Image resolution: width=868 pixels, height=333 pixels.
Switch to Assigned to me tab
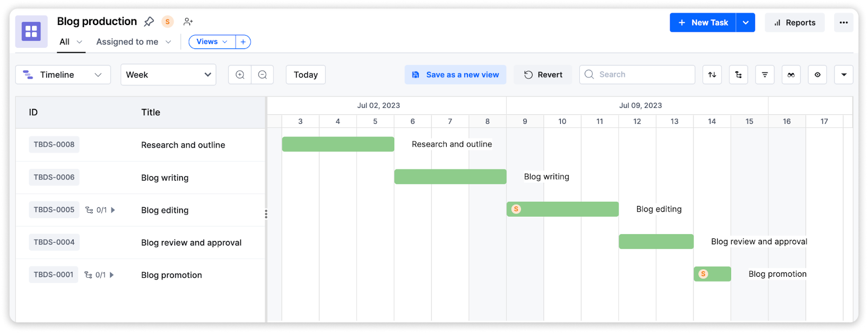pyautogui.click(x=127, y=42)
